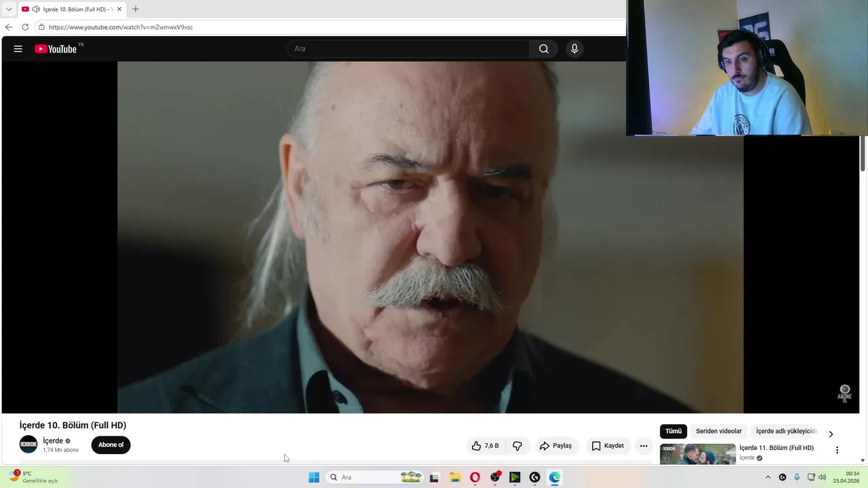Open options menu for İçerde 11. Bölüm
Screen dimensions: 868x488
[x=837, y=450]
